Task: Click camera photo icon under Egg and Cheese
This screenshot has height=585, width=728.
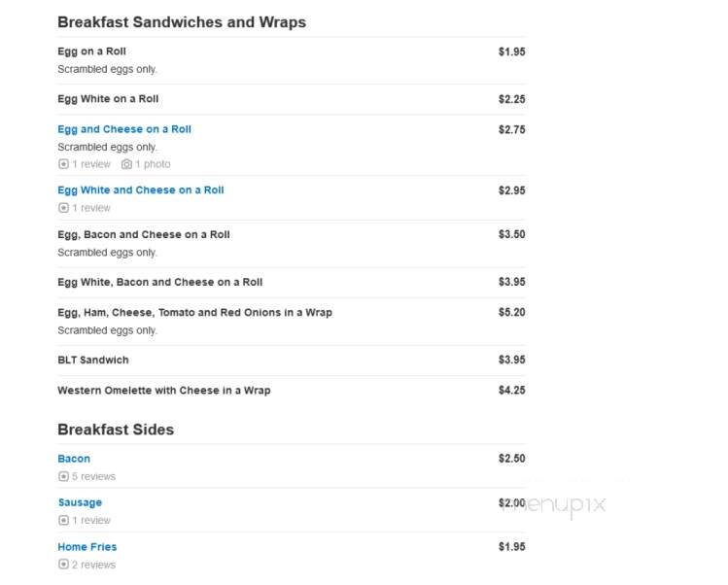Action: point(126,164)
